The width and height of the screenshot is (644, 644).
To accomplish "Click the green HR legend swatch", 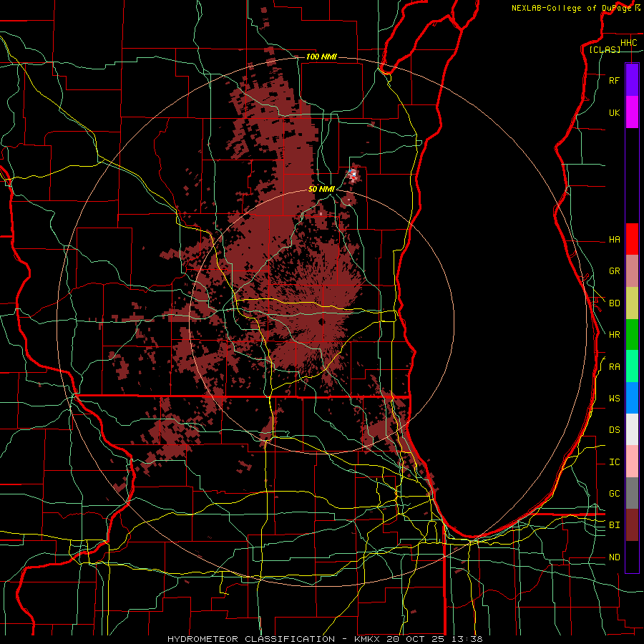I will click(632, 335).
